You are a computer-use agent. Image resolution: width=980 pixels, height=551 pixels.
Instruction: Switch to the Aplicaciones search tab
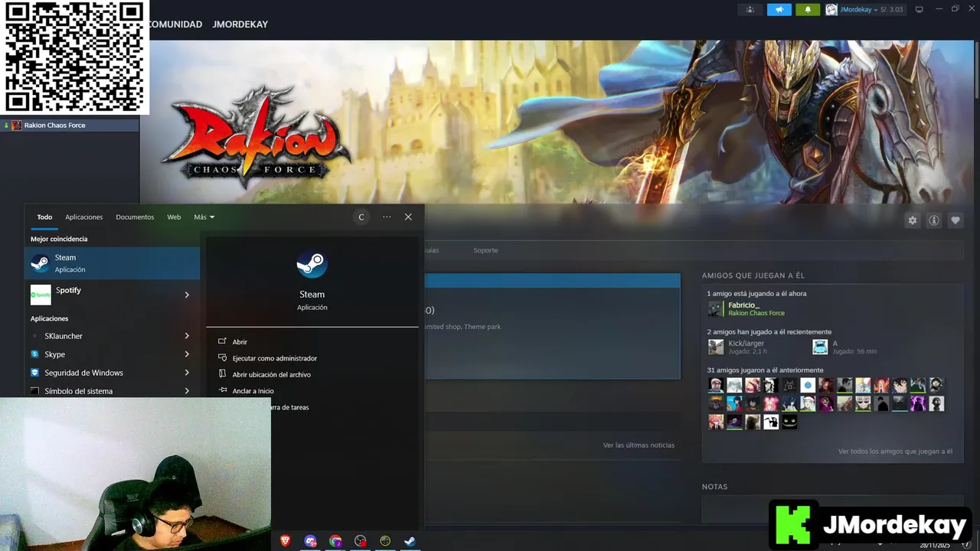[84, 217]
